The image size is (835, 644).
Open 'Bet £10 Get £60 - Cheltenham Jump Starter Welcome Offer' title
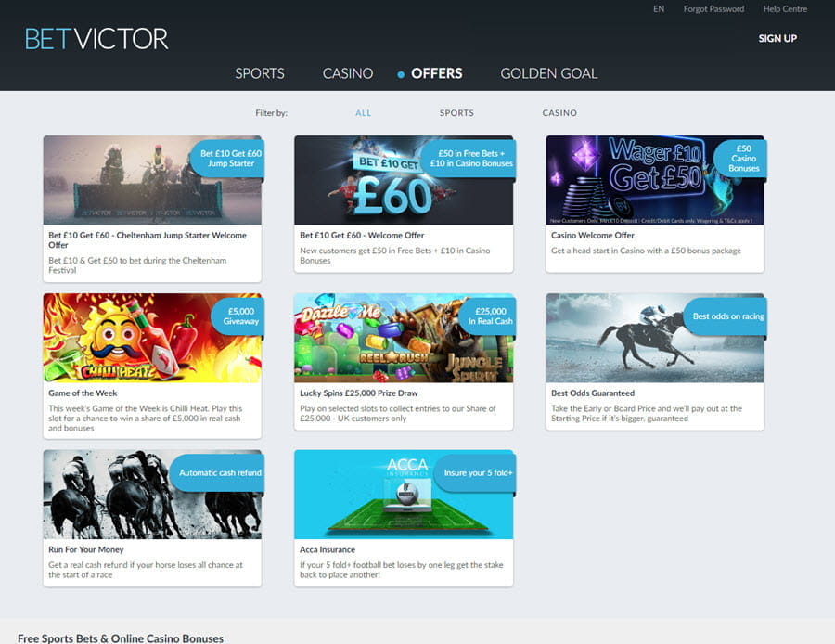point(148,240)
